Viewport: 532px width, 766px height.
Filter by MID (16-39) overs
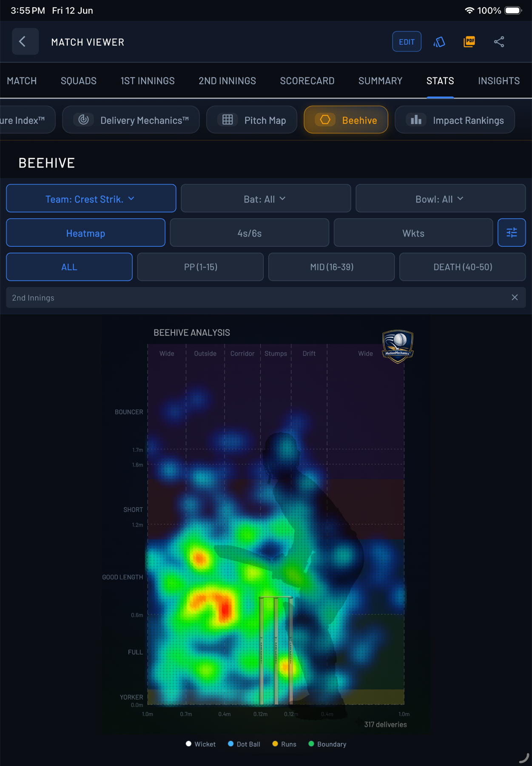pos(332,267)
